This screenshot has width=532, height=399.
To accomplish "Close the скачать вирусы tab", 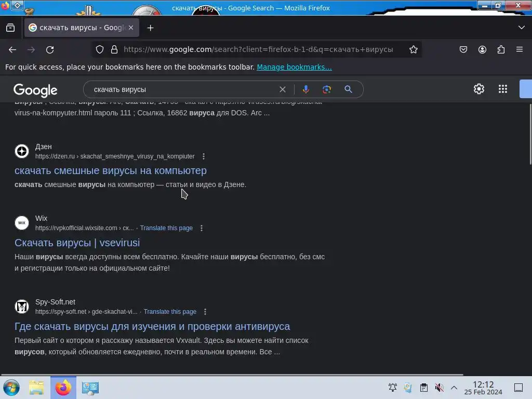I will click(131, 28).
